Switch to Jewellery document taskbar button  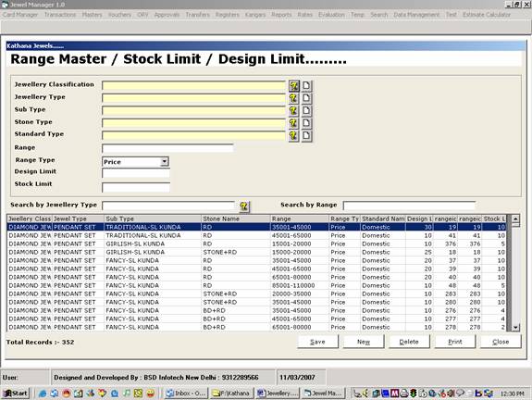[x=278, y=394]
